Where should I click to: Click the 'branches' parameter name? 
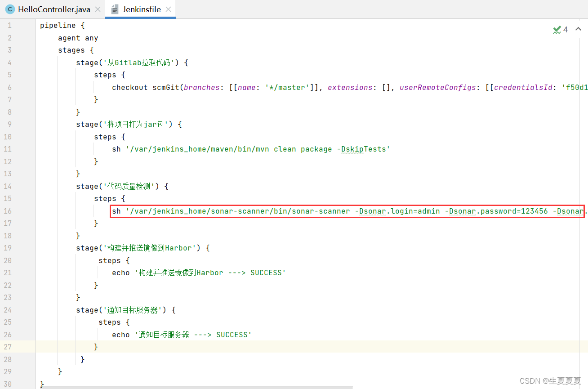point(201,88)
